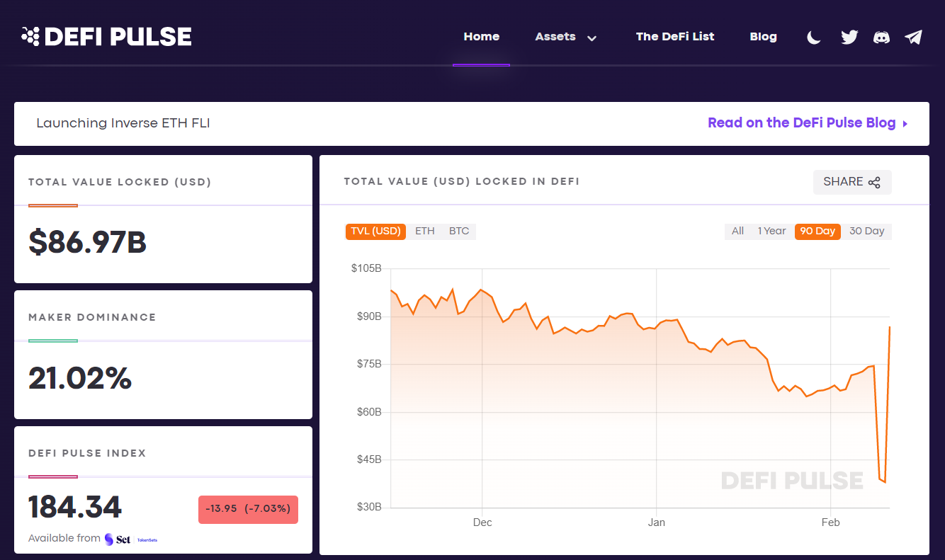Click the Total Value Locked (USD) heading
Image resolution: width=945 pixels, height=560 pixels.
coord(120,182)
